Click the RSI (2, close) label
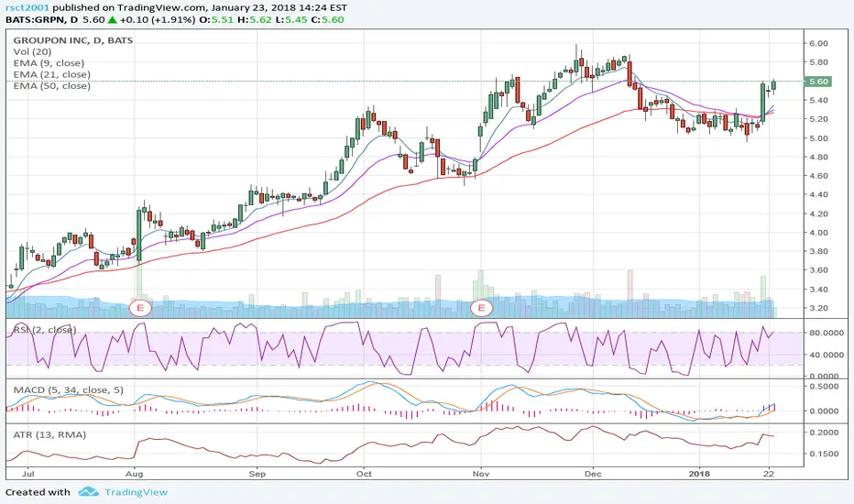The image size is (854, 504). [45, 330]
